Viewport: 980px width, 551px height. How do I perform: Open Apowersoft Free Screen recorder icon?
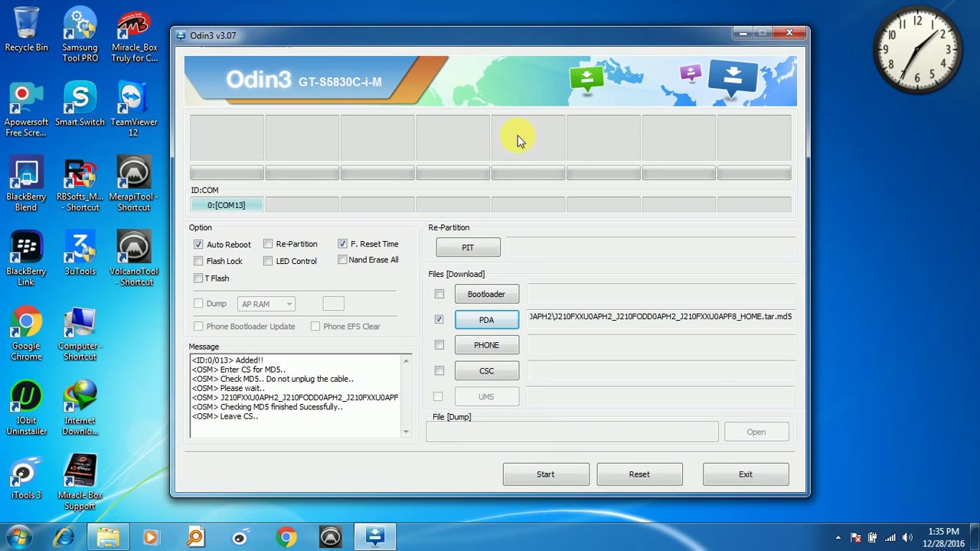pyautogui.click(x=26, y=110)
